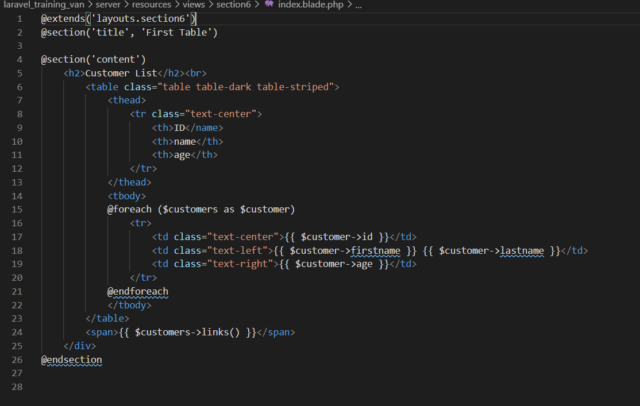Click the underlined firstname property
This screenshot has width=640, height=406.
tap(376, 251)
